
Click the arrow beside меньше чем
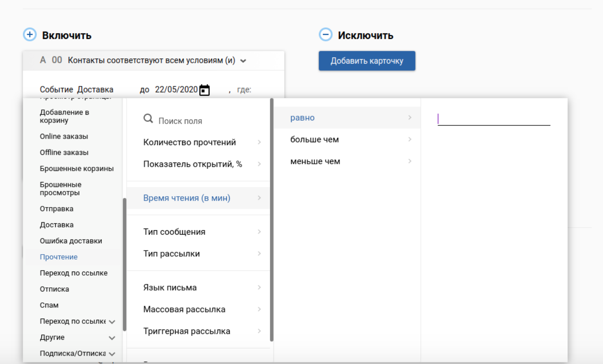pyautogui.click(x=409, y=161)
